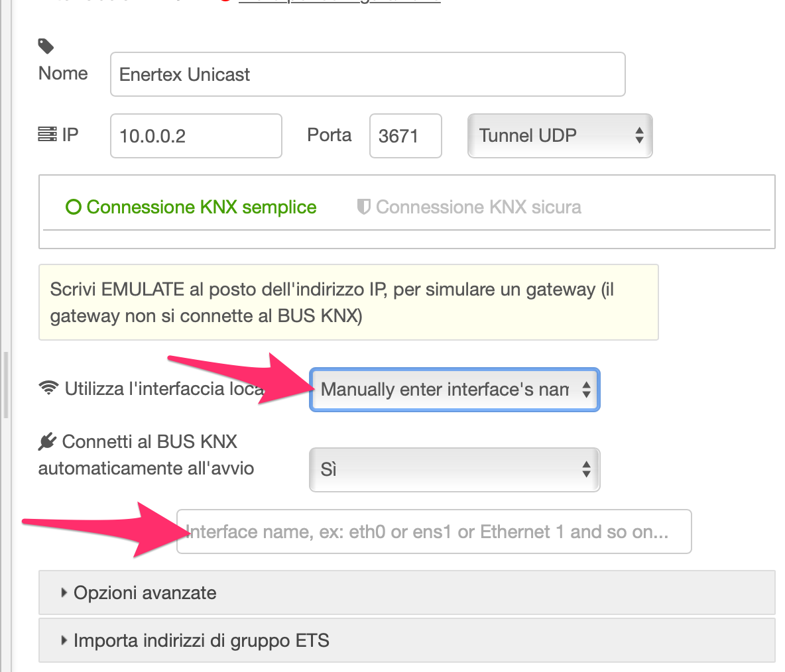Image resolution: width=785 pixels, height=672 pixels.
Task: Click the EMULATE gateway info message
Action: click(348, 302)
